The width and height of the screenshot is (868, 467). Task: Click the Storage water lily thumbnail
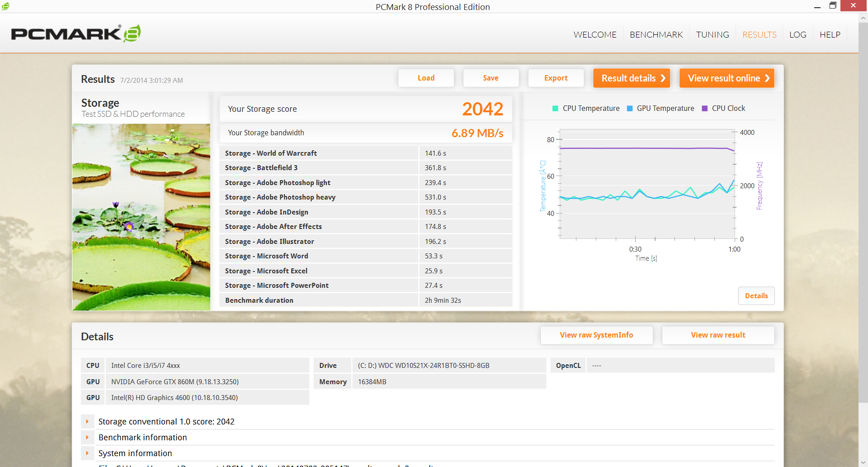[141, 217]
